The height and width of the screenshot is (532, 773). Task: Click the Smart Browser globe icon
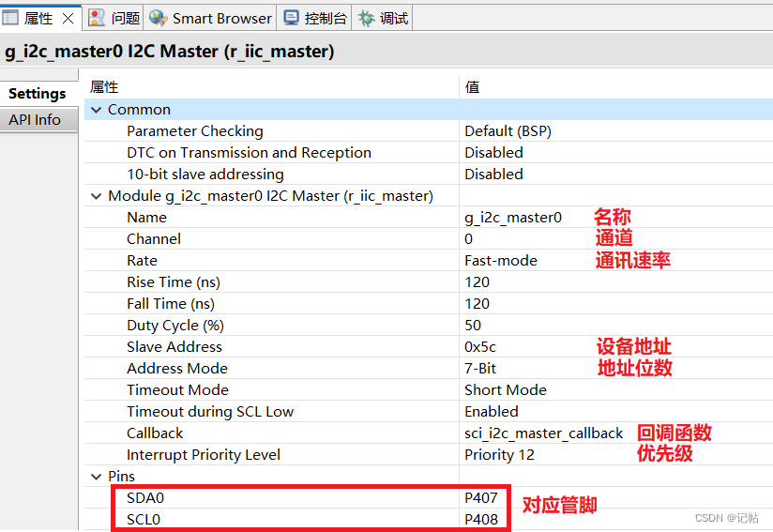pyautogui.click(x=159, y=18)
